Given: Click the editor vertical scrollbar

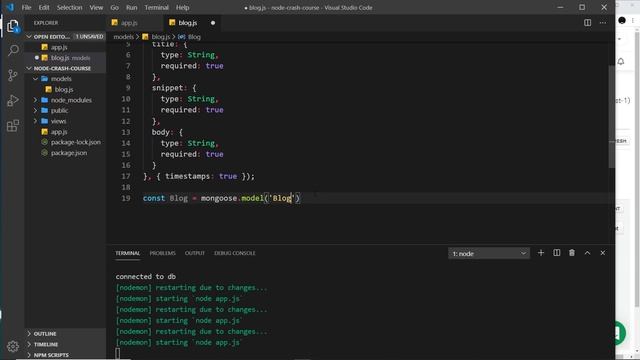Looking at the screenshot, I should click(x=611, y=116).
